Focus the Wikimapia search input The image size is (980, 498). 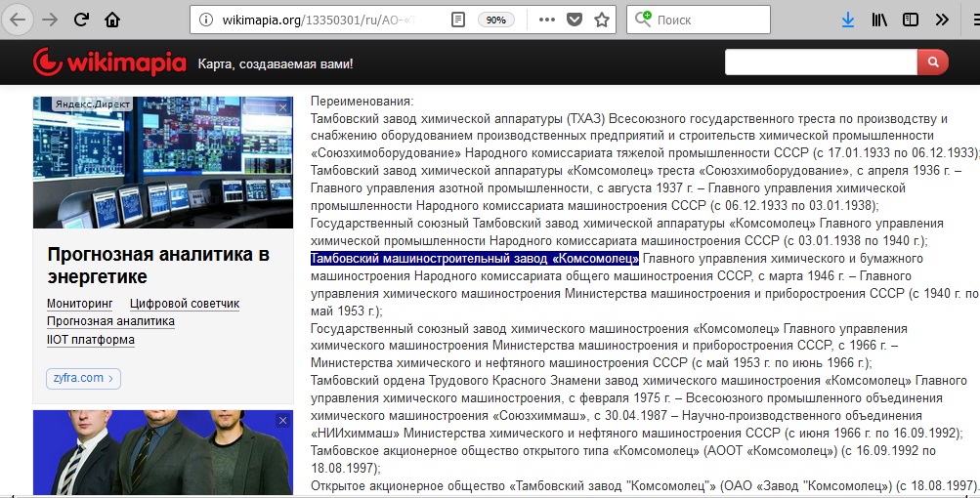[x=821, y=62]
